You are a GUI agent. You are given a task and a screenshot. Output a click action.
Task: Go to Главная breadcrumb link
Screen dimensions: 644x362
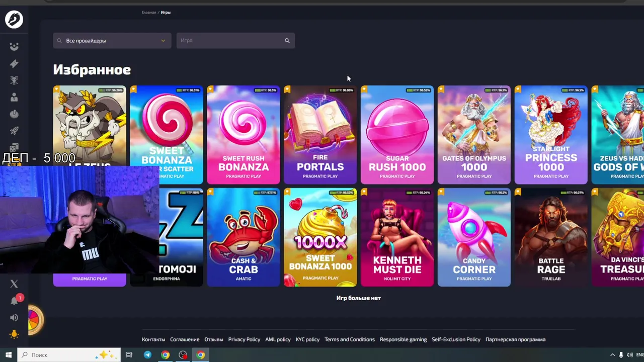(148, 13)
